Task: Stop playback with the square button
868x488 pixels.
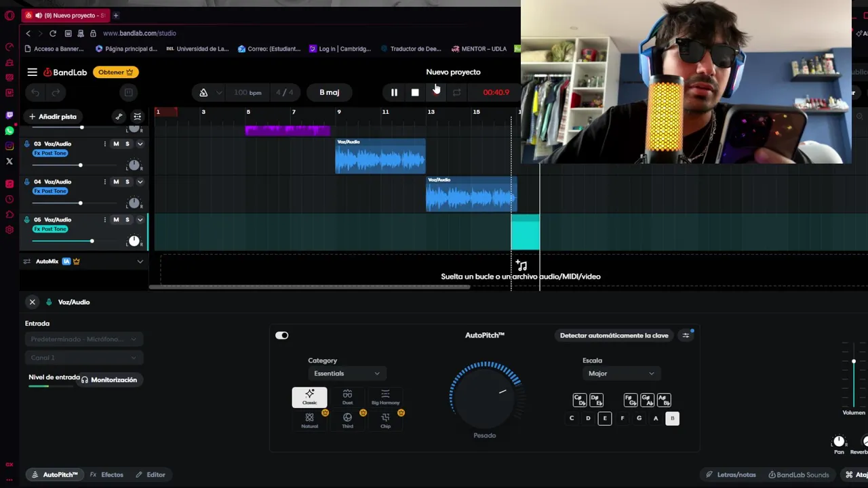Action: [415, 92]
